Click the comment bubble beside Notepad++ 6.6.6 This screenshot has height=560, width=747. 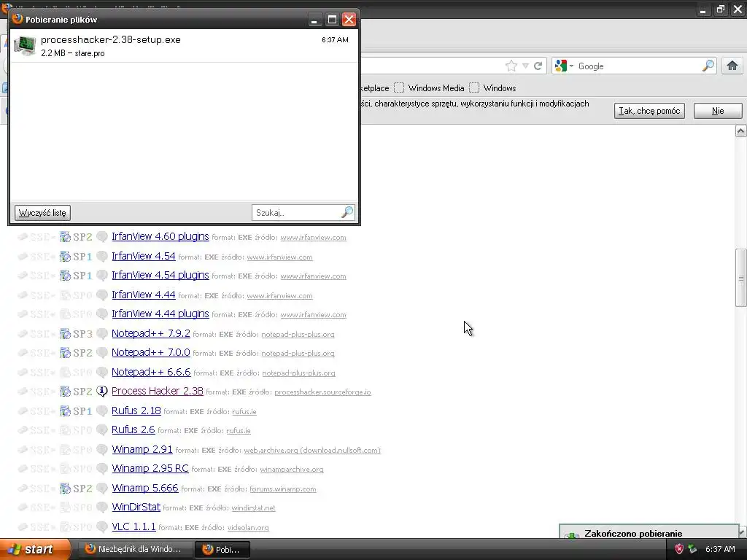pos(102,372)
